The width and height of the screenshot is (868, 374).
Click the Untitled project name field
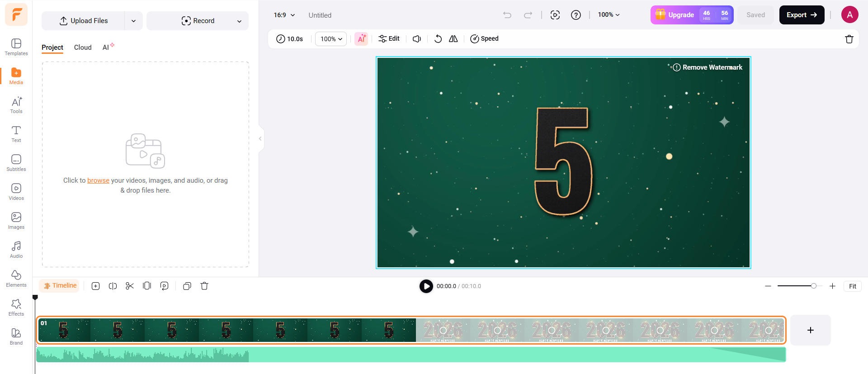tap(320, 15)
